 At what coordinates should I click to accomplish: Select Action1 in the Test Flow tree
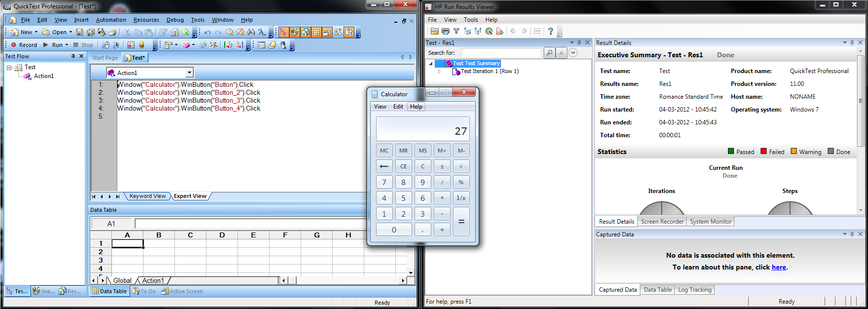(44, 76)
